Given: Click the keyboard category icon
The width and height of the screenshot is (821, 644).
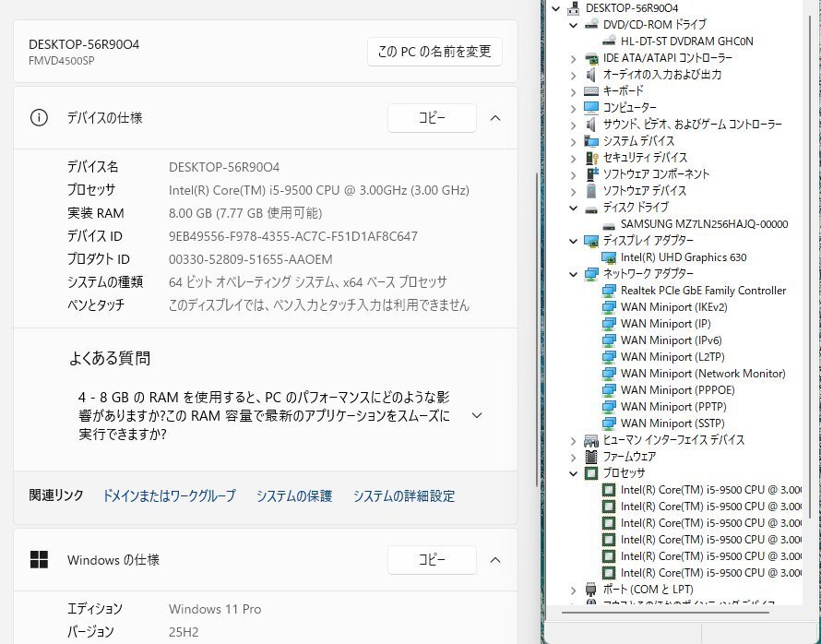Looking at the screenshot, I should click(591, 91).
